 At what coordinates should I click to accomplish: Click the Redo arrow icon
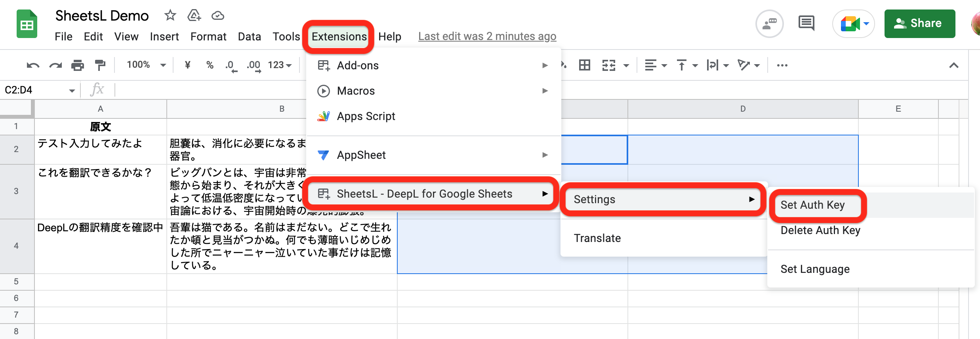55,65
